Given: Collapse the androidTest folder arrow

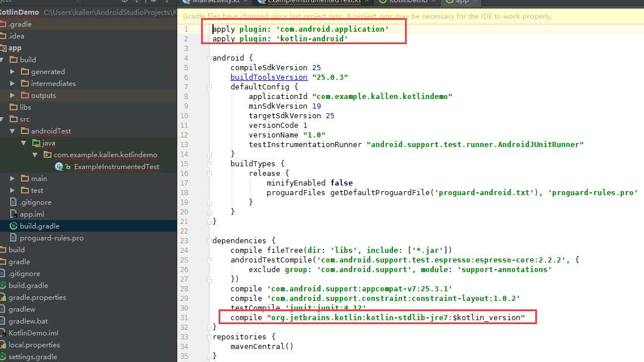Looking at the screenshot, I should (12, 131).
